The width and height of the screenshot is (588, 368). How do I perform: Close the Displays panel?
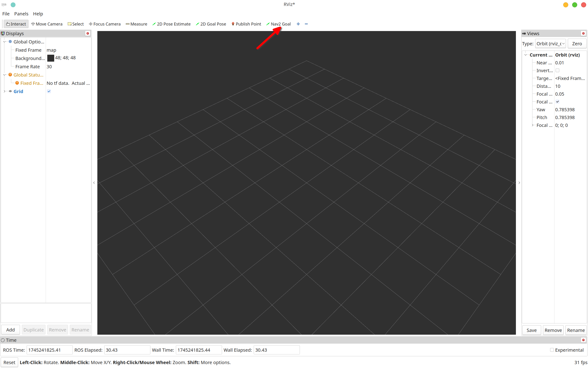click(x=88, y=33)
